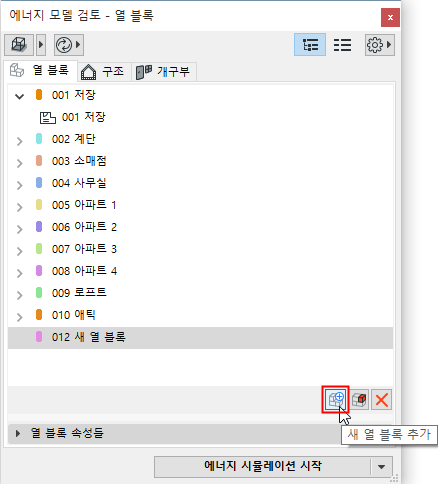Open the dropdown arrow beside simulation start
438x484 pixels.
382,467
